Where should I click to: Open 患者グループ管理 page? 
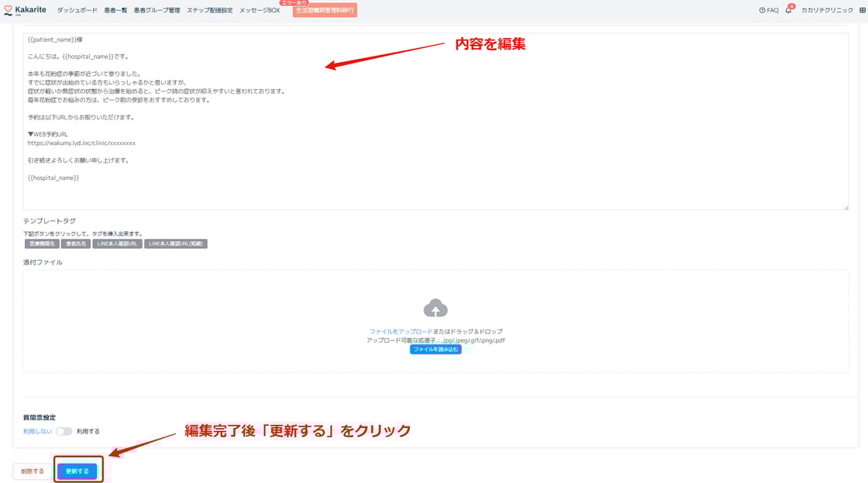157,11
